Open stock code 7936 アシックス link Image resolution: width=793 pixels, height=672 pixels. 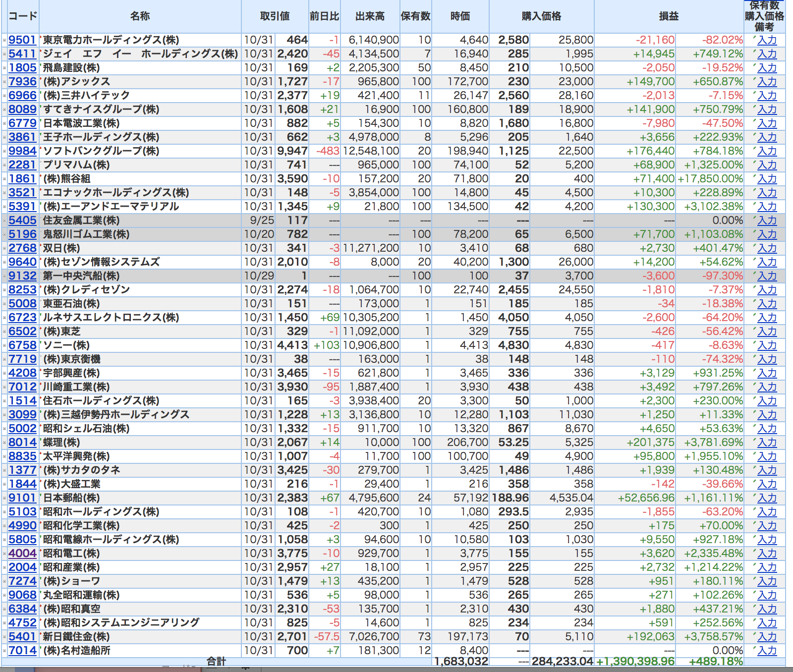click(22, 82)
